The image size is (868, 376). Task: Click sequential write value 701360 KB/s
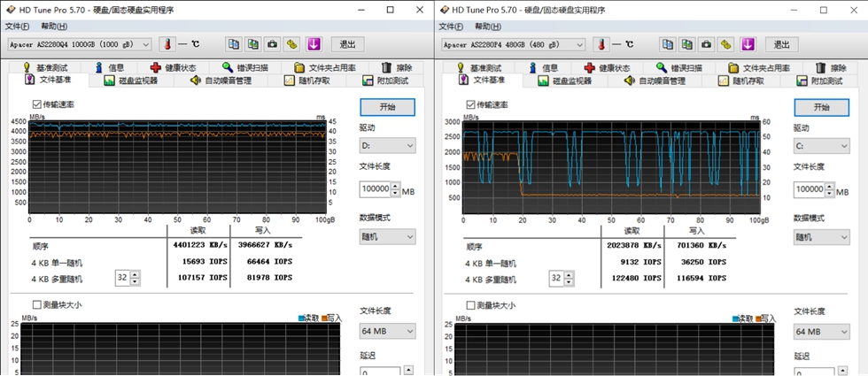coord(701,245)
